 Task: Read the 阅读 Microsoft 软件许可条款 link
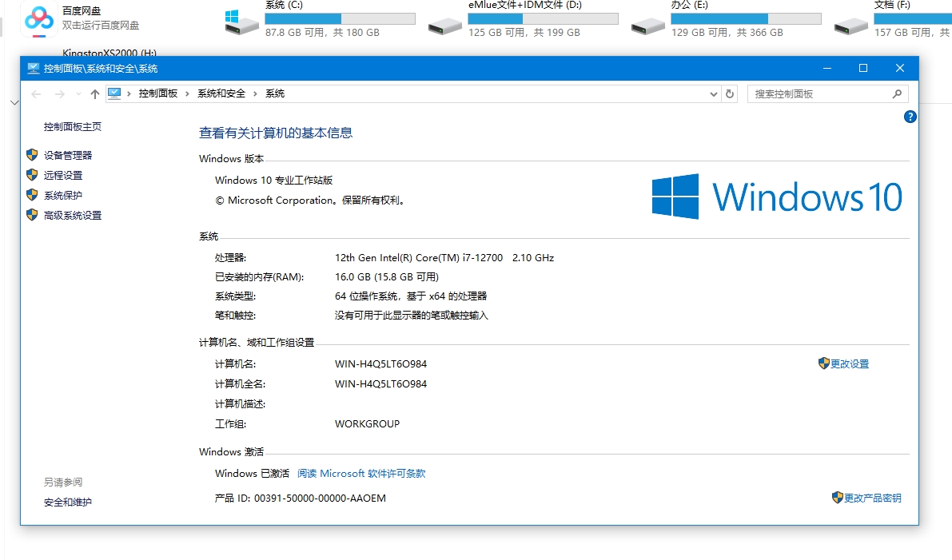pyautogui.click(x=361, y=473)
